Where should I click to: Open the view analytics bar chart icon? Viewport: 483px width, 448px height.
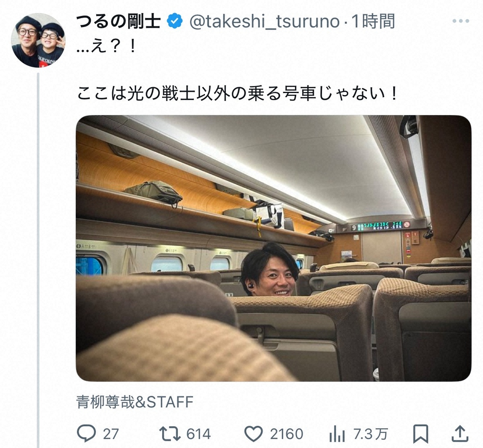click(x=336, y=434)
